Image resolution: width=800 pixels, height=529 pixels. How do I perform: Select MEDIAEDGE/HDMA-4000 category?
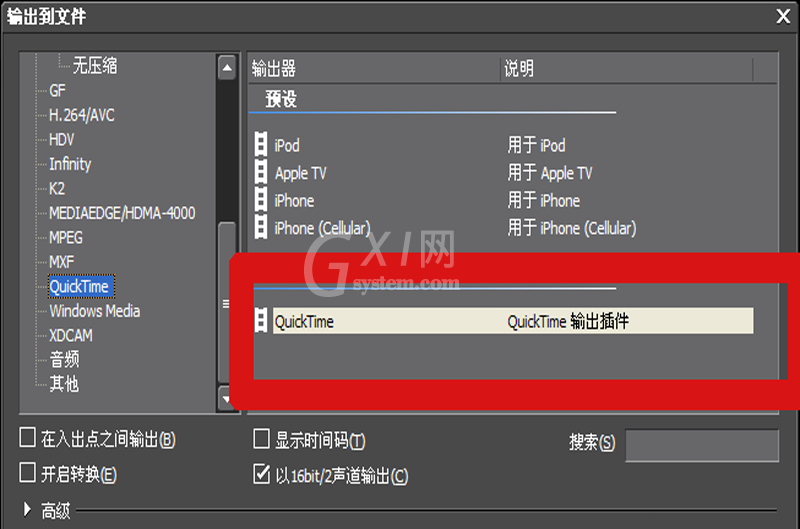pyautogui.click(x=122, y=213)
